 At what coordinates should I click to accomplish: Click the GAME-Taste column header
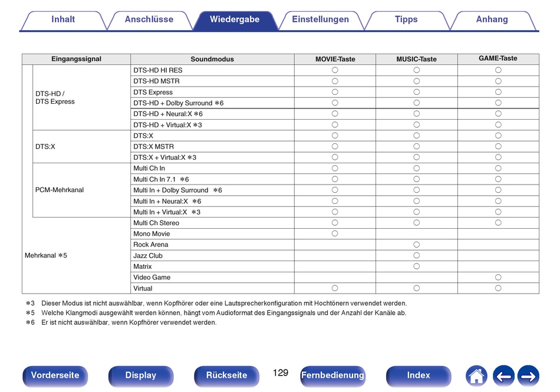pos(498,60)
